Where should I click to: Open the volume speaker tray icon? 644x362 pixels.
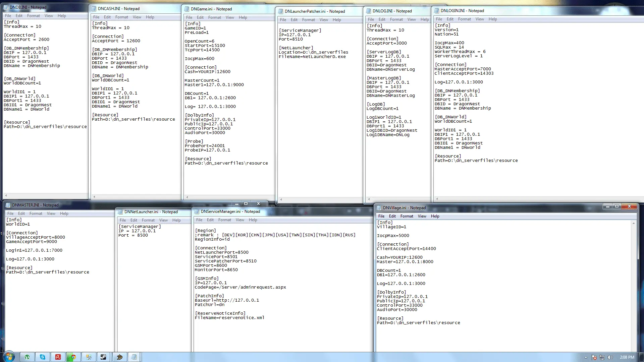610,357
